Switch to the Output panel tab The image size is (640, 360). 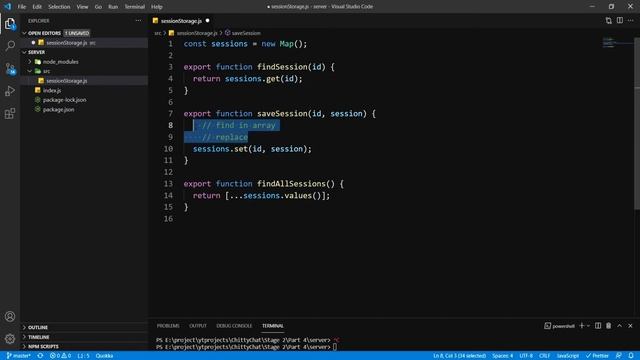198,326
